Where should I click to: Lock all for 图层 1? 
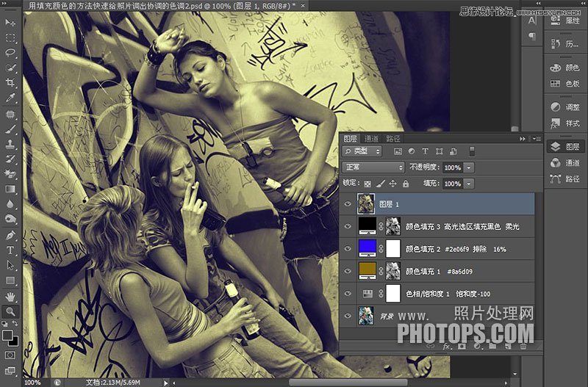pyautogui.click(x=406, y=184)
